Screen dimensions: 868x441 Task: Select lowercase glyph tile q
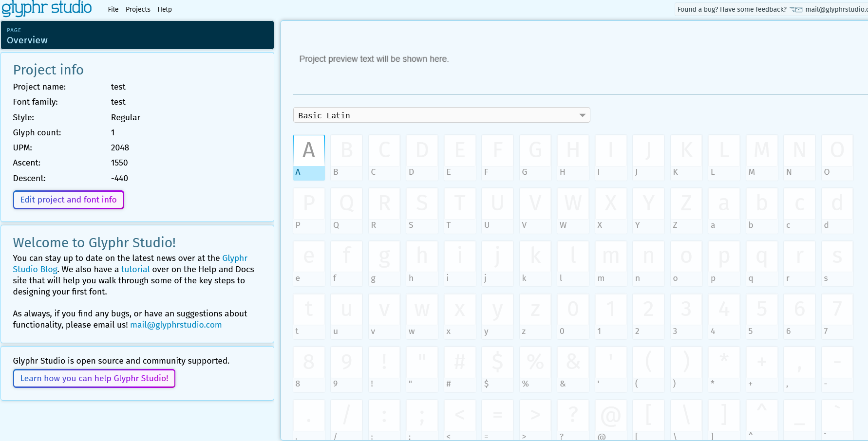coord(762,264)
